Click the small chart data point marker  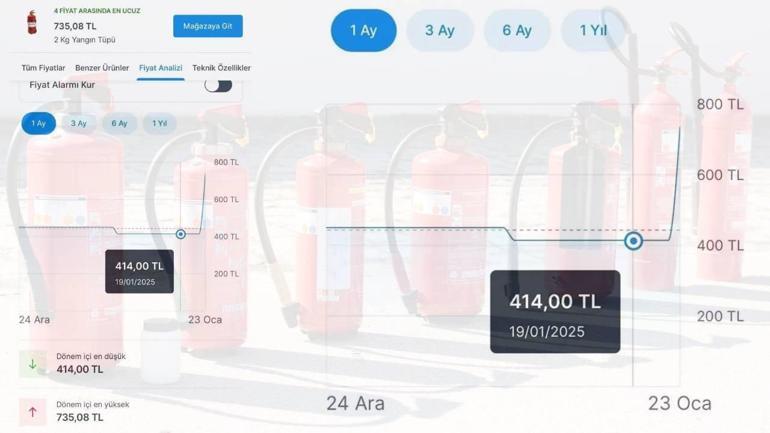181,234
